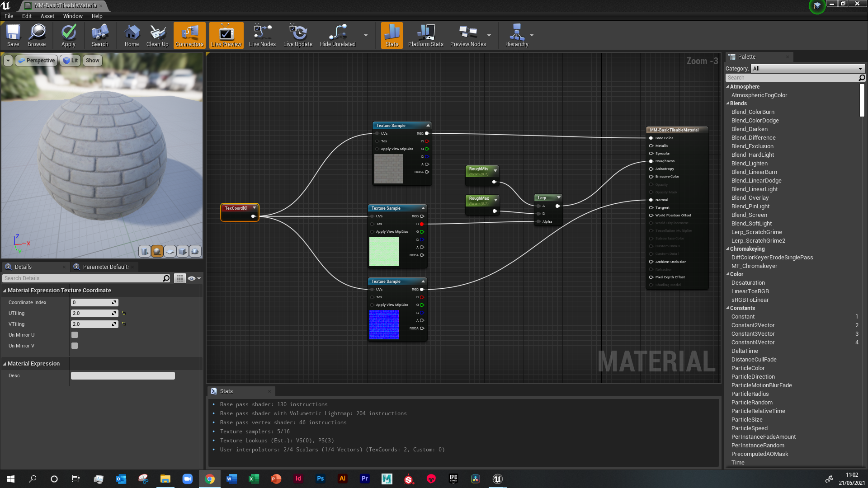Enable the Un Mirror U checkbox

click(x=75, y=335)
